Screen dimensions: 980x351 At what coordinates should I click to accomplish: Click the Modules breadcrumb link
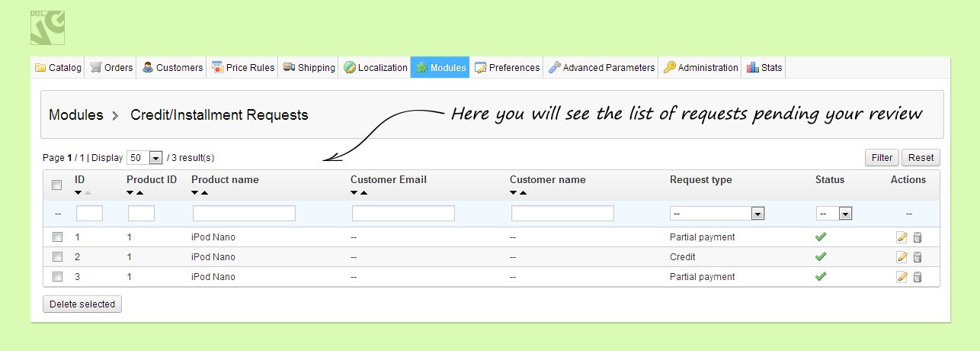click(75, 115)
